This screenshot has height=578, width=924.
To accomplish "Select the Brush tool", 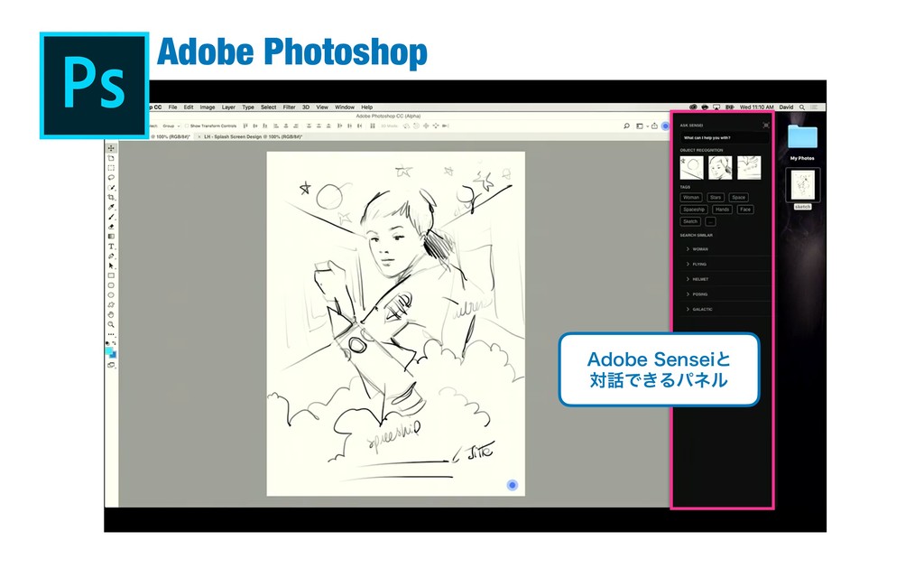I will click(111, 217).
